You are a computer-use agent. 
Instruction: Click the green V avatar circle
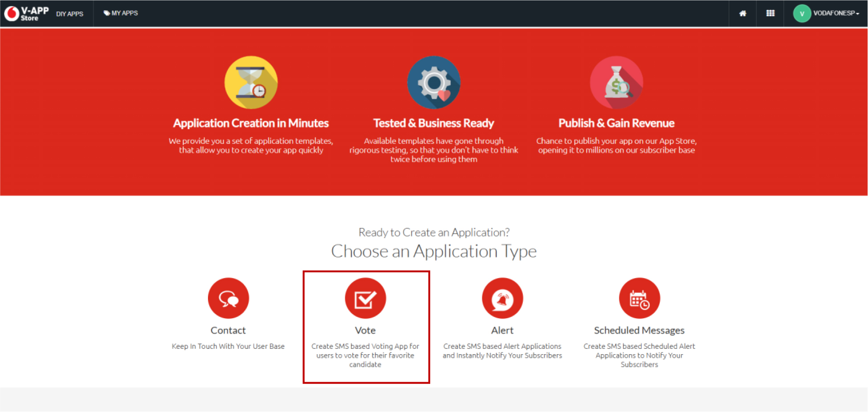(x=801, y=13)
